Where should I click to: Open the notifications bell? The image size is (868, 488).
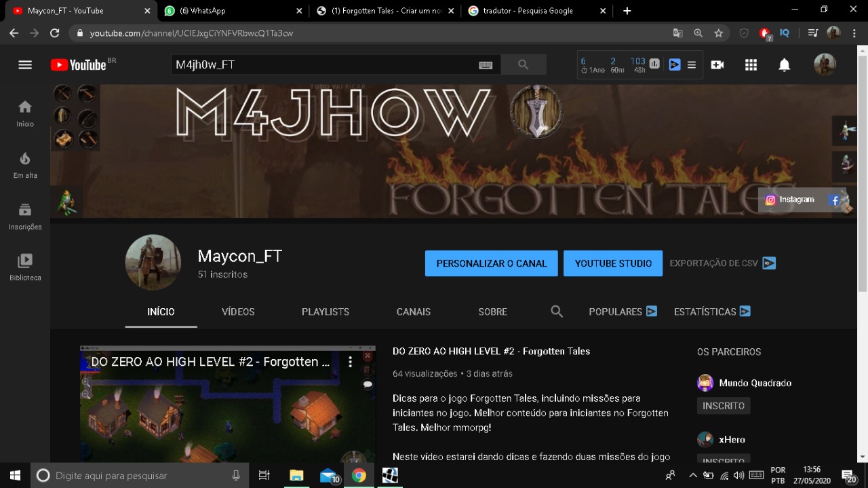coord(784,64)
